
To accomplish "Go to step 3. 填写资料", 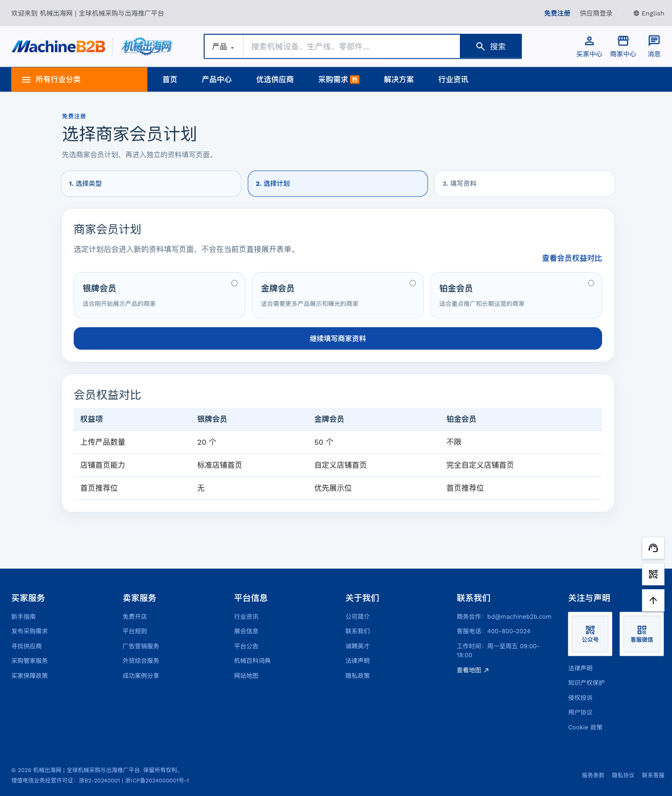I will tap(525, 183).
